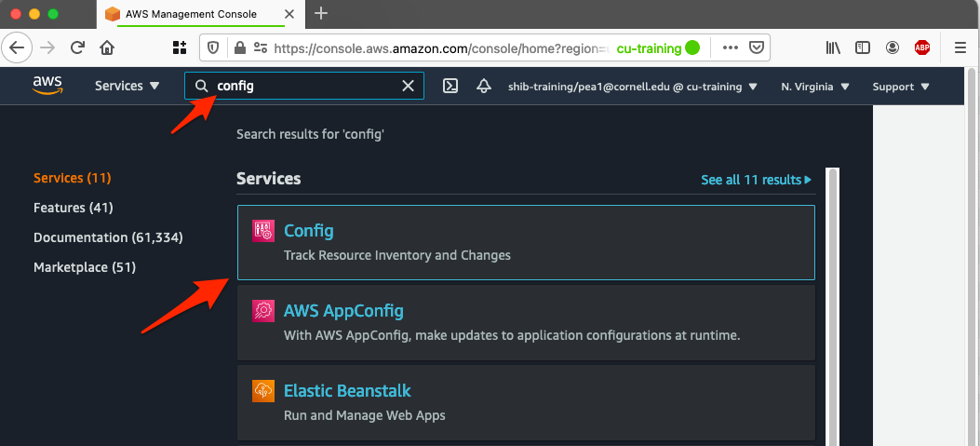Viewport: 980px width, 446px height.
Task: Open the Firefox library icon
Action: (x=833, y=47)
